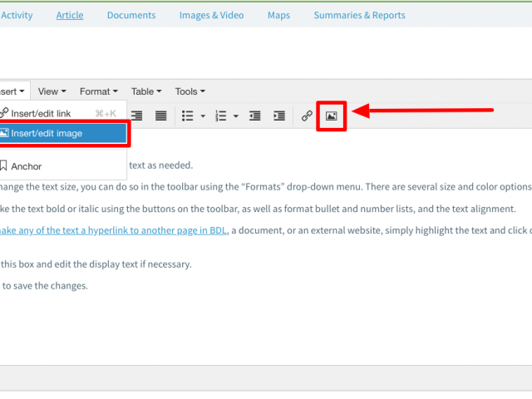This screenshot has height=399, width=532.
Task: Click the decrease indent icon
Action: [x=255, y=116]
